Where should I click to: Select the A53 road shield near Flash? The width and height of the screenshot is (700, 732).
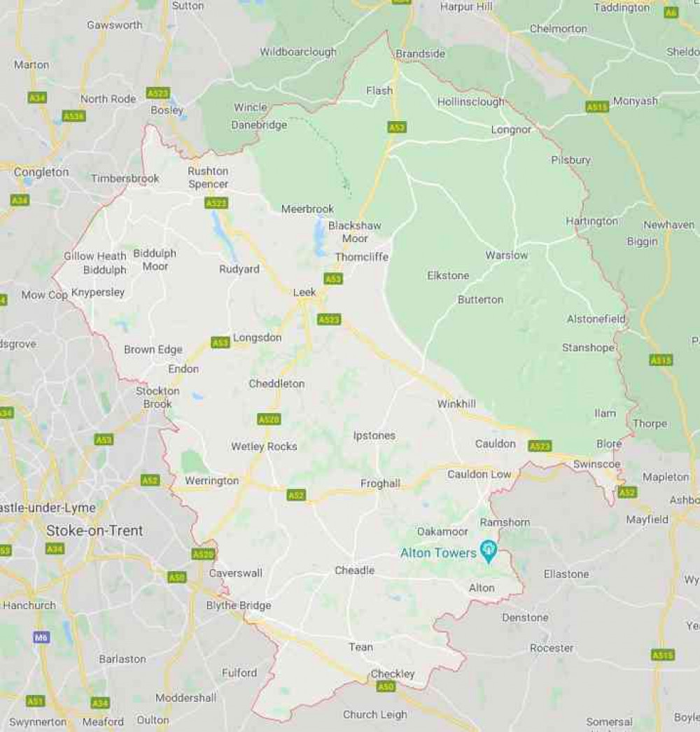396,127
